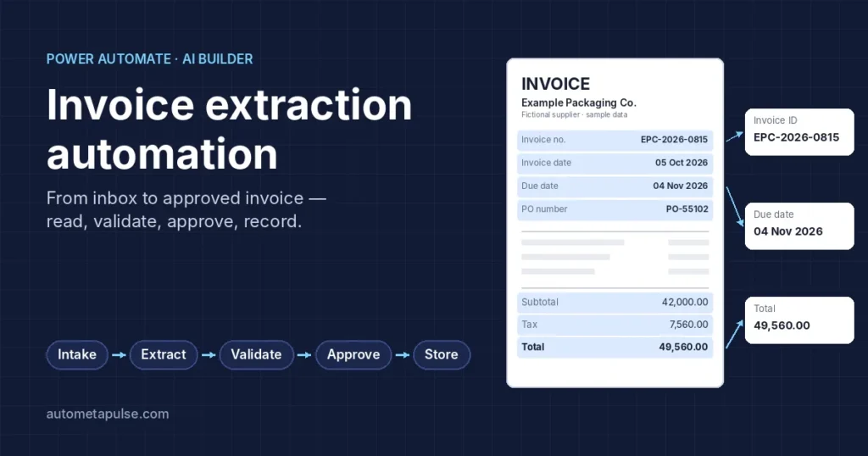Click the Extract step pill
Screen dimensions: 868x456
(164, 355)
